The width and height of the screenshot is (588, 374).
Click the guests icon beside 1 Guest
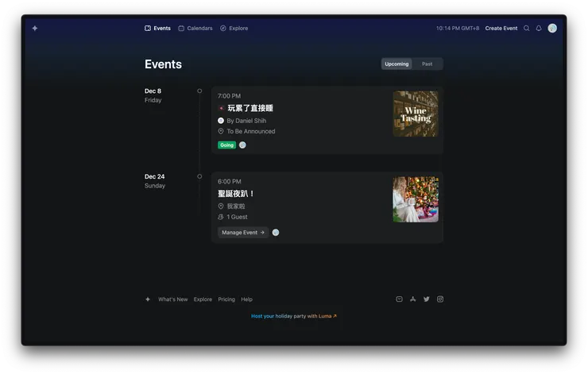[221, 217]
